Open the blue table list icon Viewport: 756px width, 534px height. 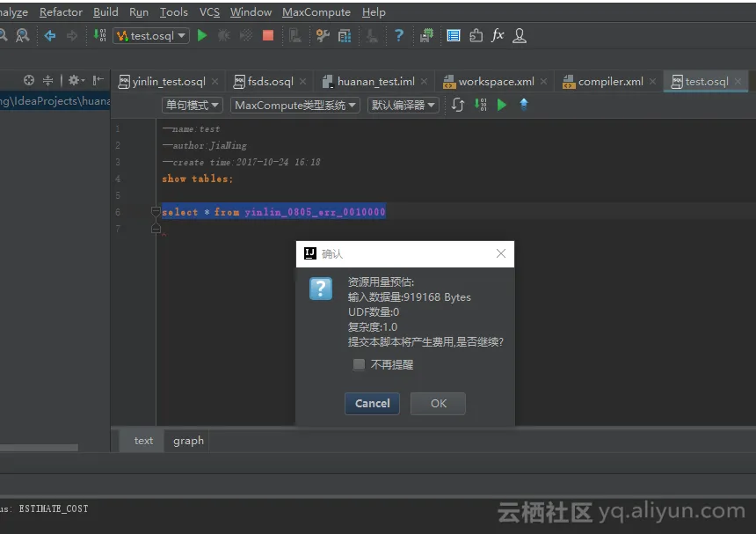(454, 35)
